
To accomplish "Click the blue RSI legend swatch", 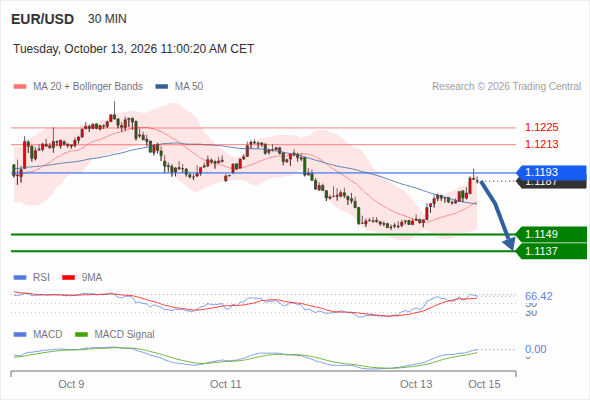I will click(20, 278).
